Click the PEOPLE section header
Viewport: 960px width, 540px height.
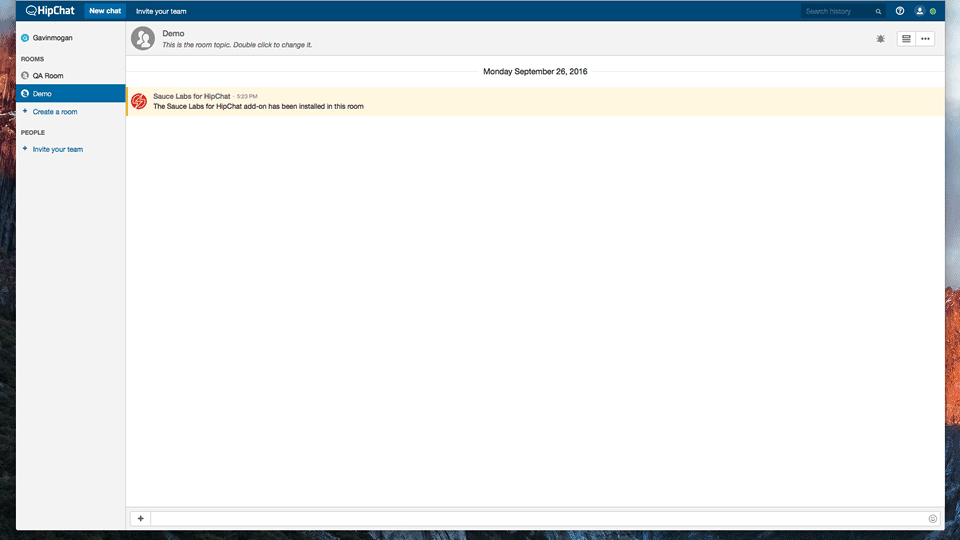[33, 133]
